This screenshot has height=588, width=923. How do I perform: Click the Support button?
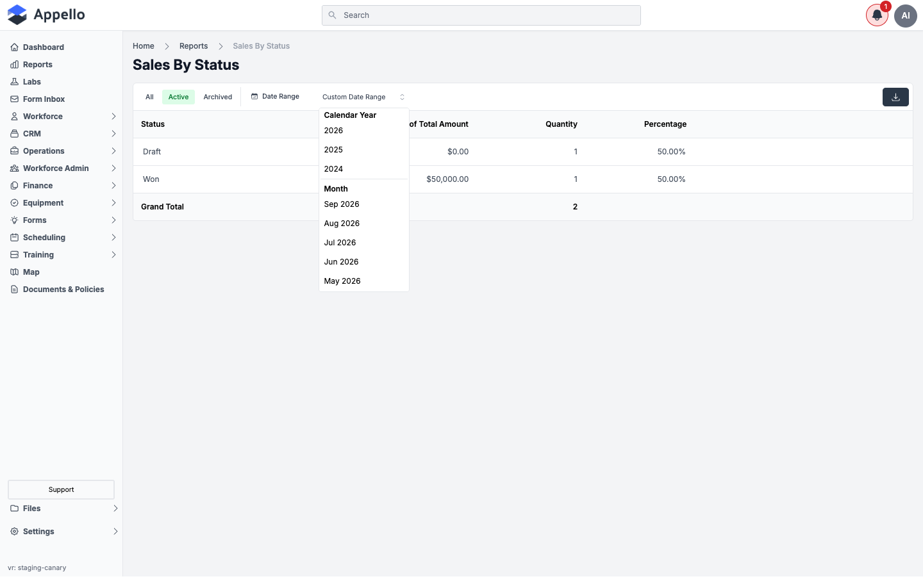click(x=61, y=489)
